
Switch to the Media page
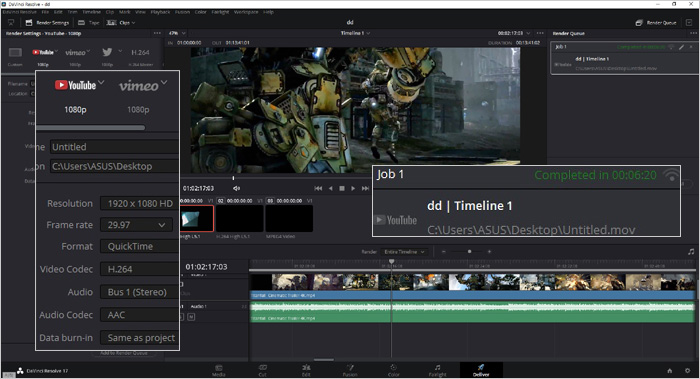coord(219,371)
